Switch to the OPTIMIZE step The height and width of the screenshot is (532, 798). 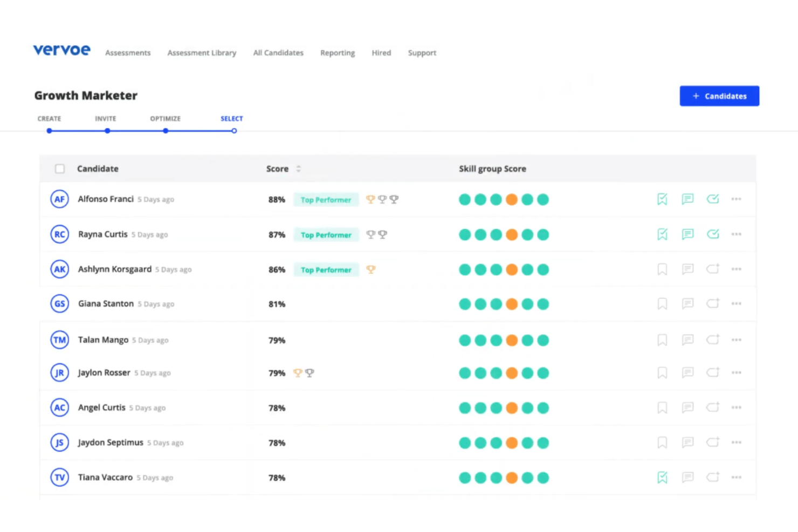coord(166,119)
